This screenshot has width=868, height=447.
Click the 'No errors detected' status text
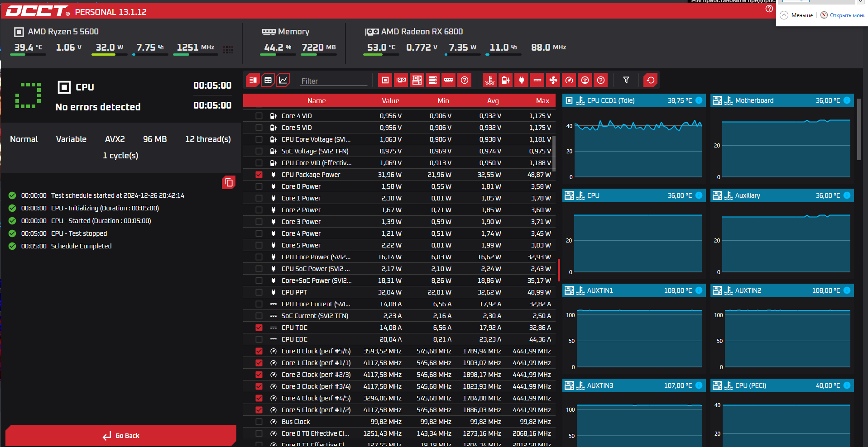(x=98, y=107)
